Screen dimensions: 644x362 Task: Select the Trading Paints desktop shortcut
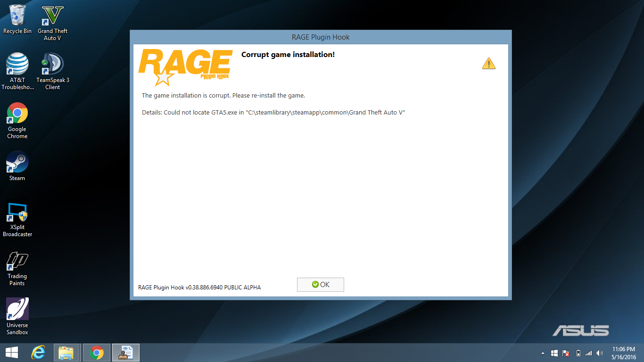[x=17, y=269]
